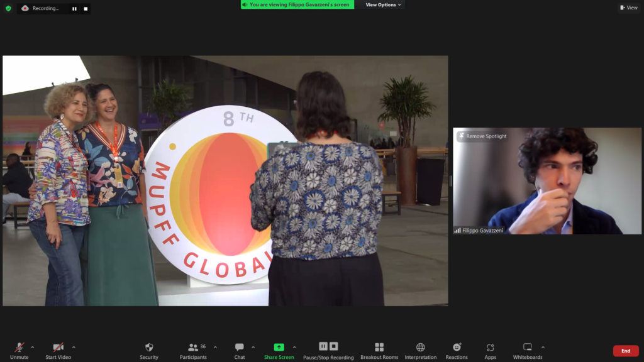Pause recording in the top recording indicator
The height and width of the screenshot is (362, 644).
tap(74, 9)
